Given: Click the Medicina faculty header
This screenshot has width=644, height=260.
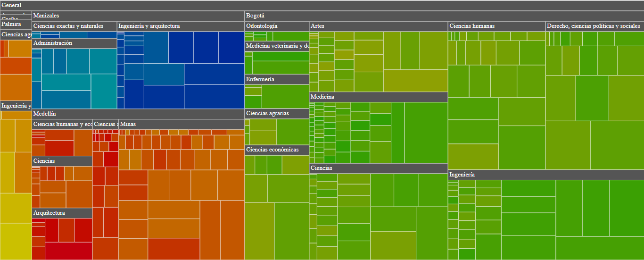Looking at the screenshot, I should point(378,97).
